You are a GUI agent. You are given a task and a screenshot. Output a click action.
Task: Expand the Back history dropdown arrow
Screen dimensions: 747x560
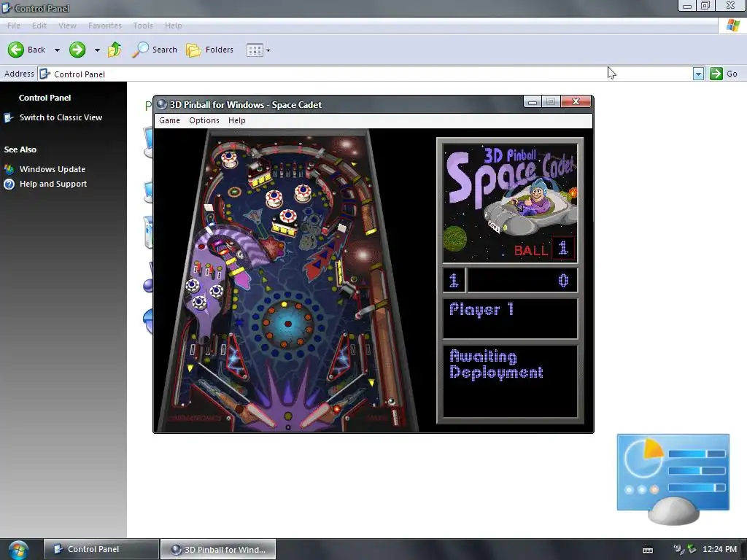pyautogui.click(x=57, y=50)
